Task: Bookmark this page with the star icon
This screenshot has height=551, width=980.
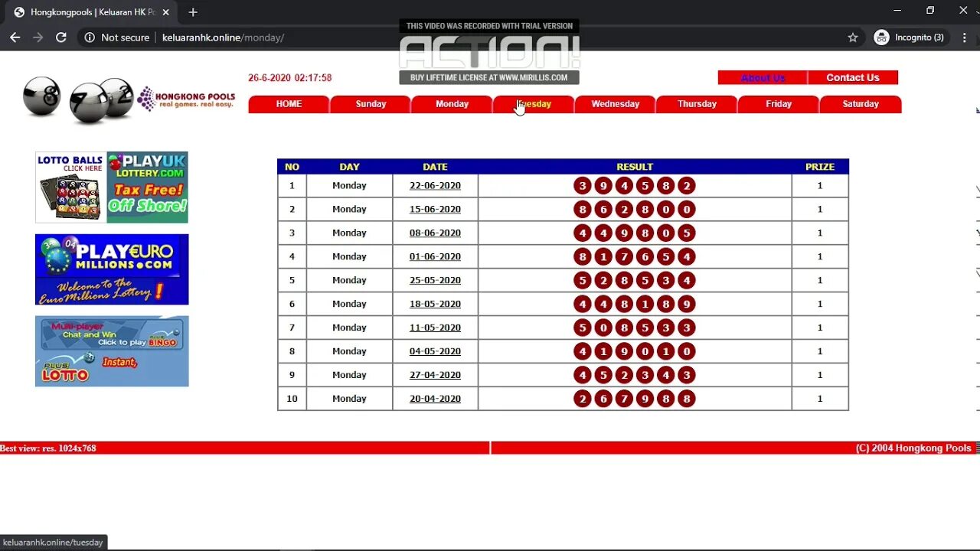Action: tap(853, 37)
